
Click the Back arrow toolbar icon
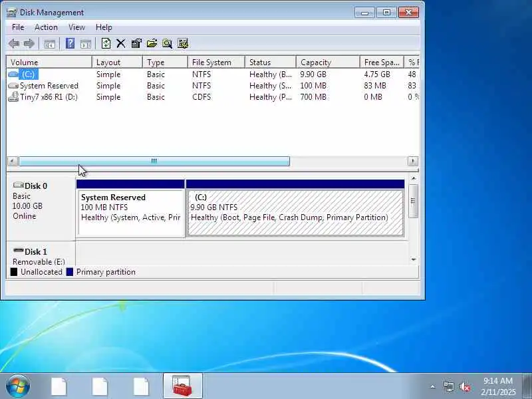14,43
